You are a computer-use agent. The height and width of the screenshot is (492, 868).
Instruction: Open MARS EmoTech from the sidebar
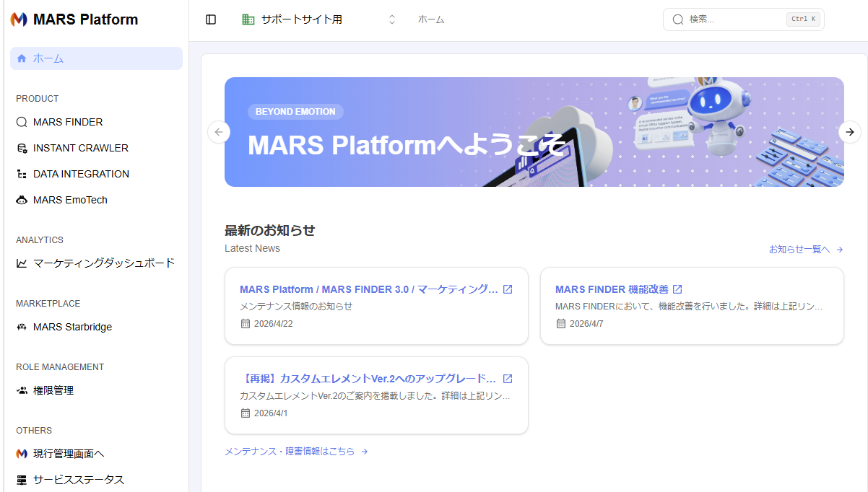(x=96, y=200)
